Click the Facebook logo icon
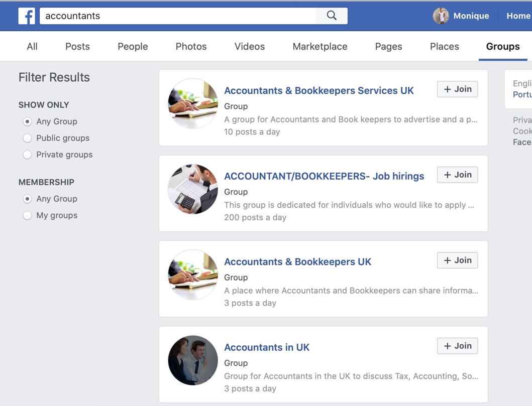 point(27,16)
